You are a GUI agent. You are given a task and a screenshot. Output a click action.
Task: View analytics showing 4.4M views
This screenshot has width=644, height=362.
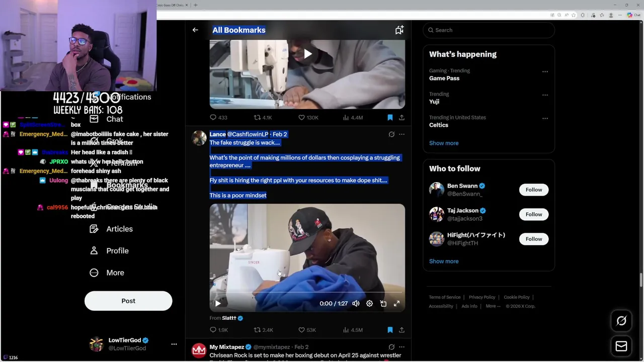353,118
